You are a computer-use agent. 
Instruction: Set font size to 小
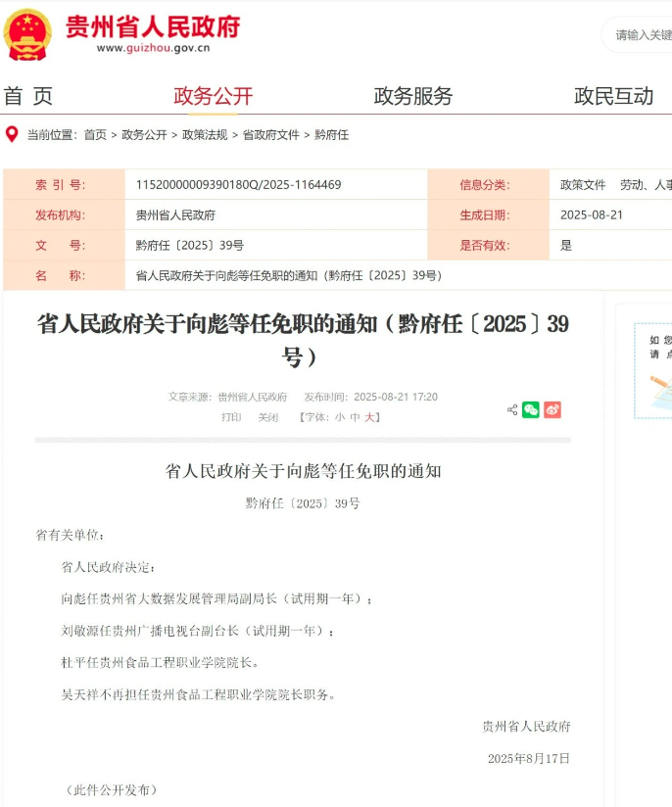pos(339,417)
